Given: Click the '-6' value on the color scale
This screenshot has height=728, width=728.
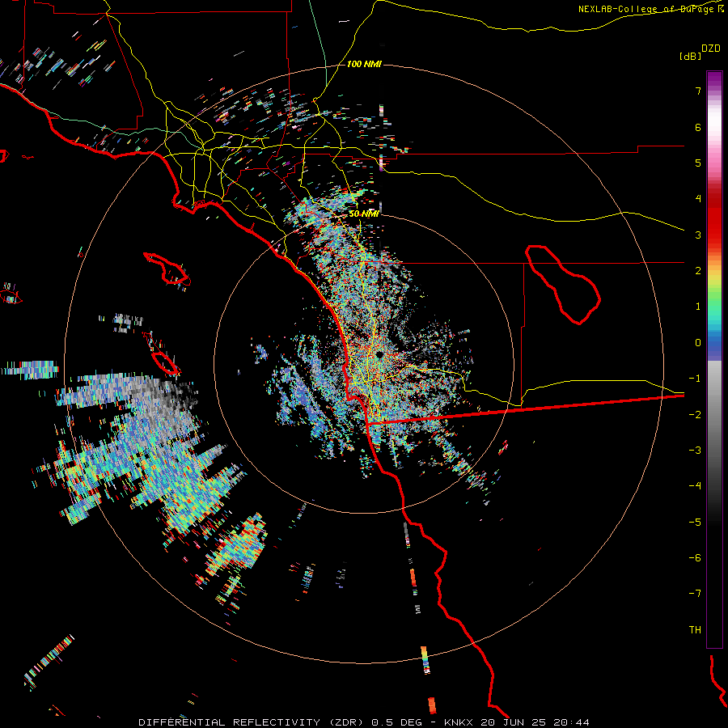Looking at the screenshot, I should pyautogui.click(x=695, y=558).
